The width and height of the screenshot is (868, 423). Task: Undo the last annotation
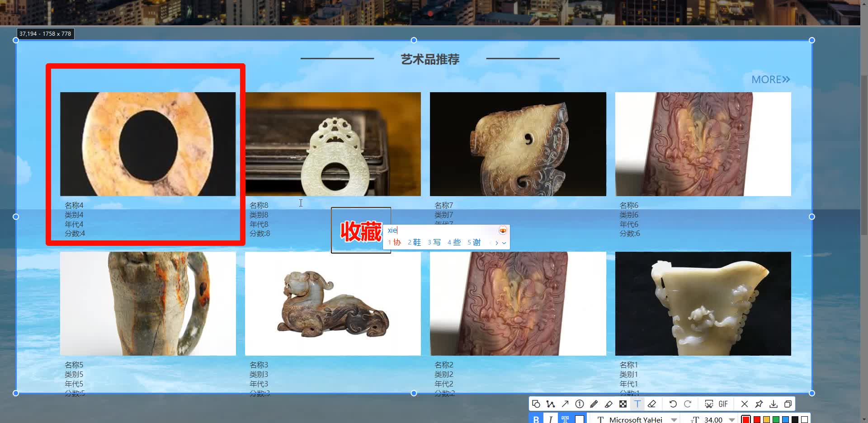pos(673,404)
